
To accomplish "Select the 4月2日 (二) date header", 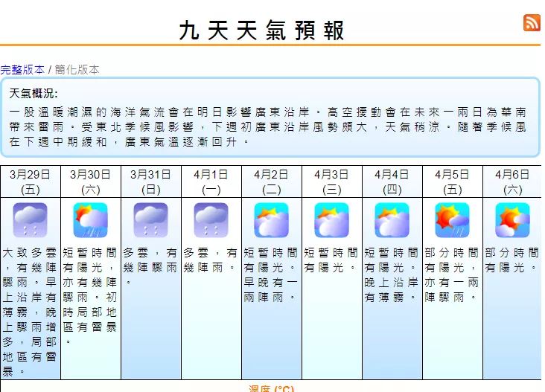I will [x=272, y=182].
